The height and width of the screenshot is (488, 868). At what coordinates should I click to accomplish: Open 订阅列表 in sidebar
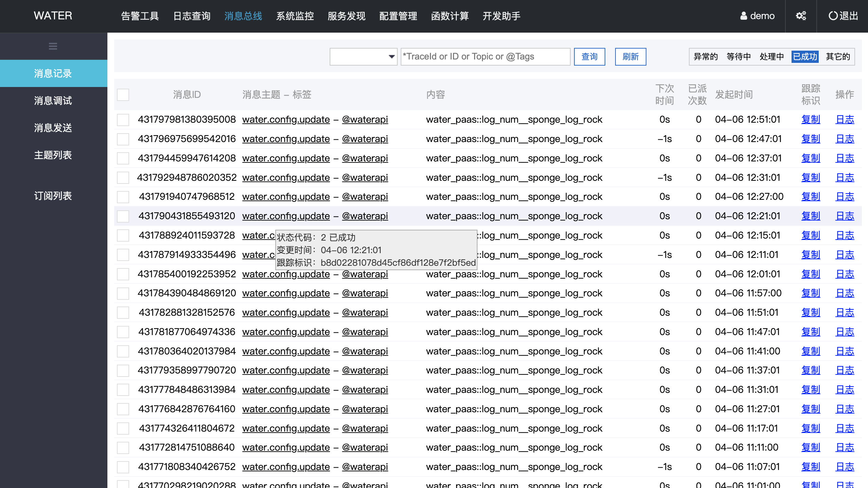(54, 196)
